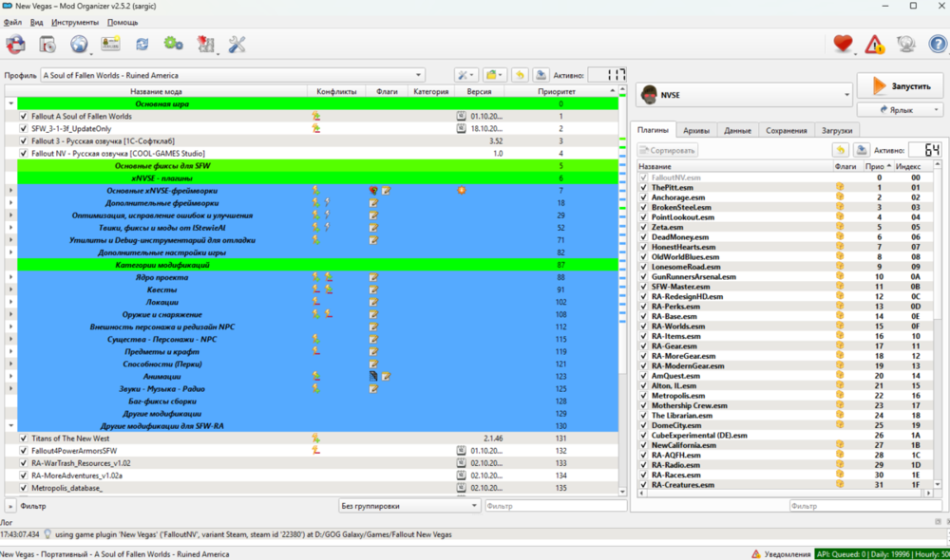Open the Nexus globe toolbar icon
This screenshot has height=560, width=950.
[79, 45]
